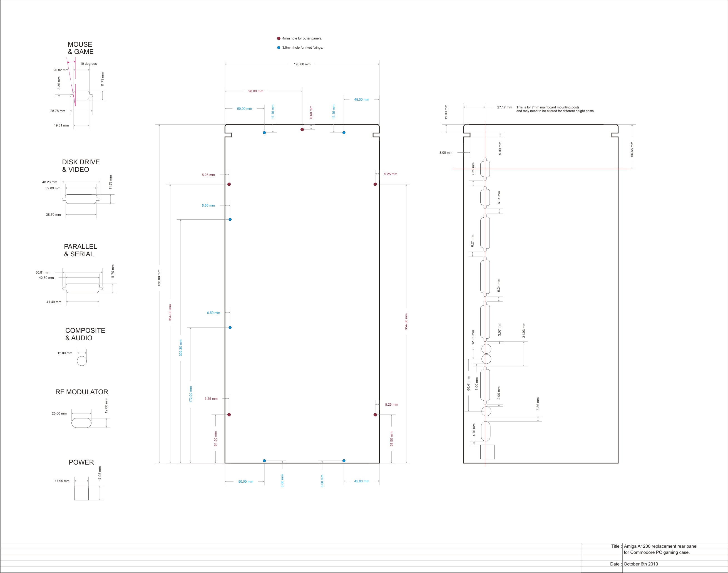Viewport: 728px width, 573px height.
Task: Click the red hole at top center of panel
Action: pos(302,130)
